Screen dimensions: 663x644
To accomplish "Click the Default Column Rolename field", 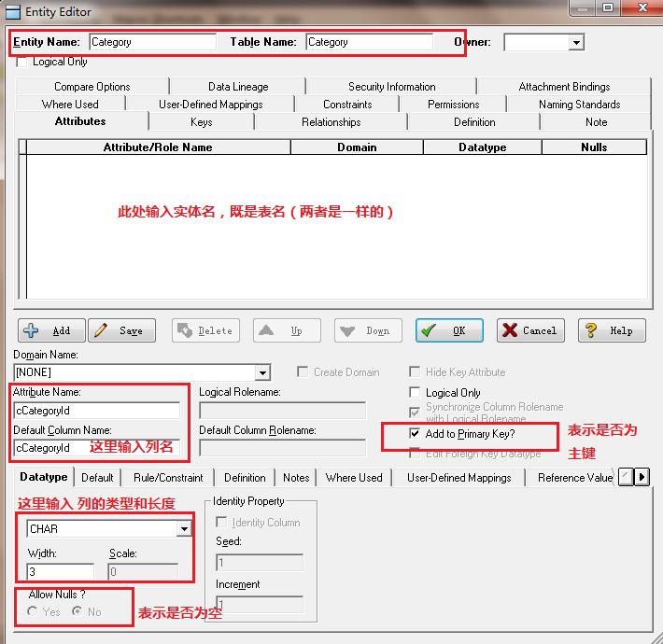I will [x=282, y=448].
